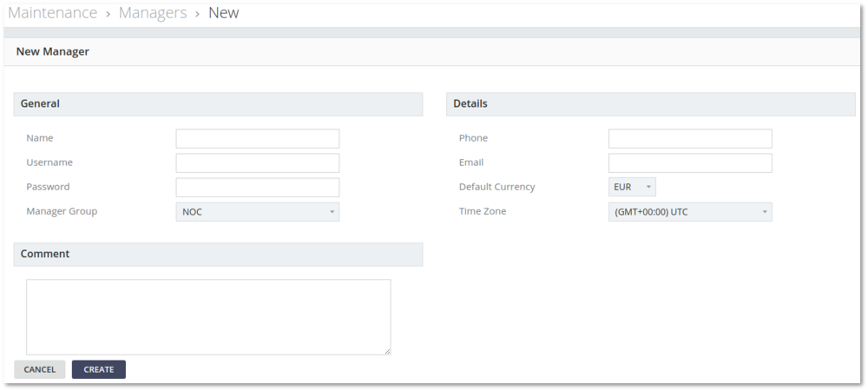Click the Details section header

470,104
